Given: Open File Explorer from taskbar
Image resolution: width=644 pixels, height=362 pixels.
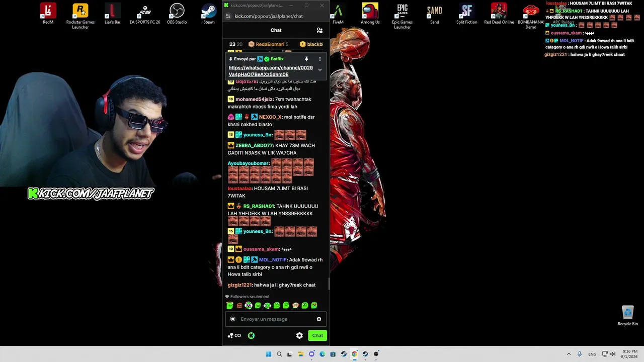Looking at the screenshot, I should coord(300,354).
